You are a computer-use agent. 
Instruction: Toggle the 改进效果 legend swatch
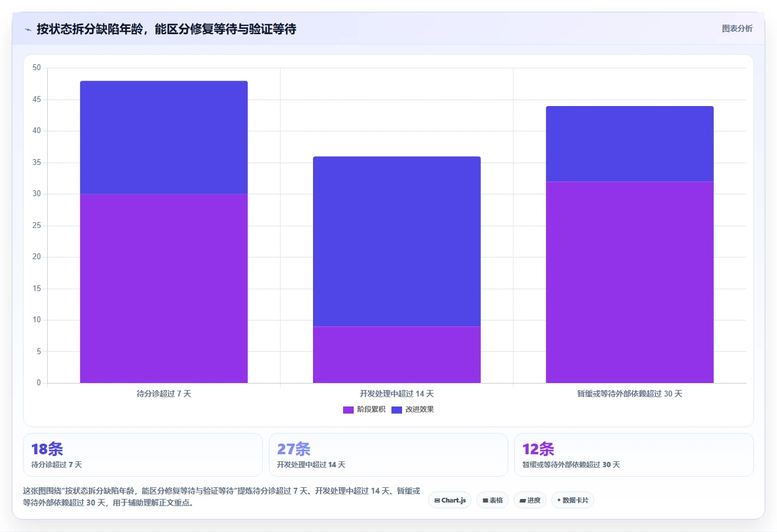[x=396, y=409]
